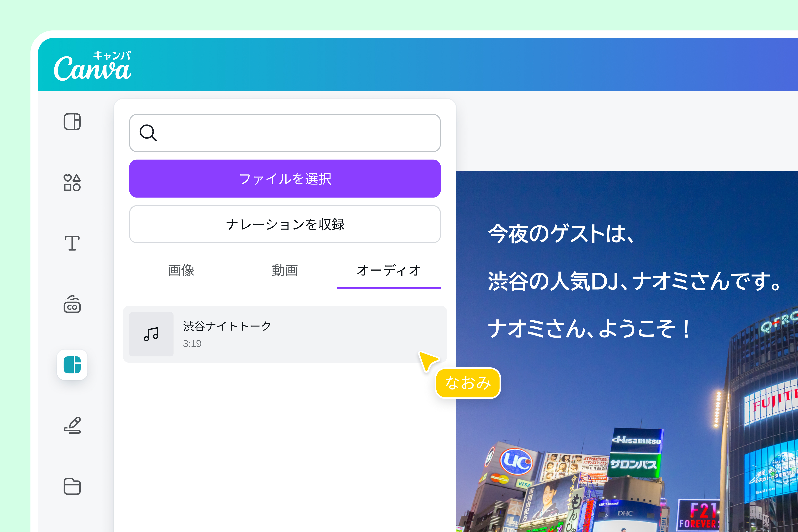Click the 3:19 duration text
This screenshot has height=532, width=798.
pos(192,344)
